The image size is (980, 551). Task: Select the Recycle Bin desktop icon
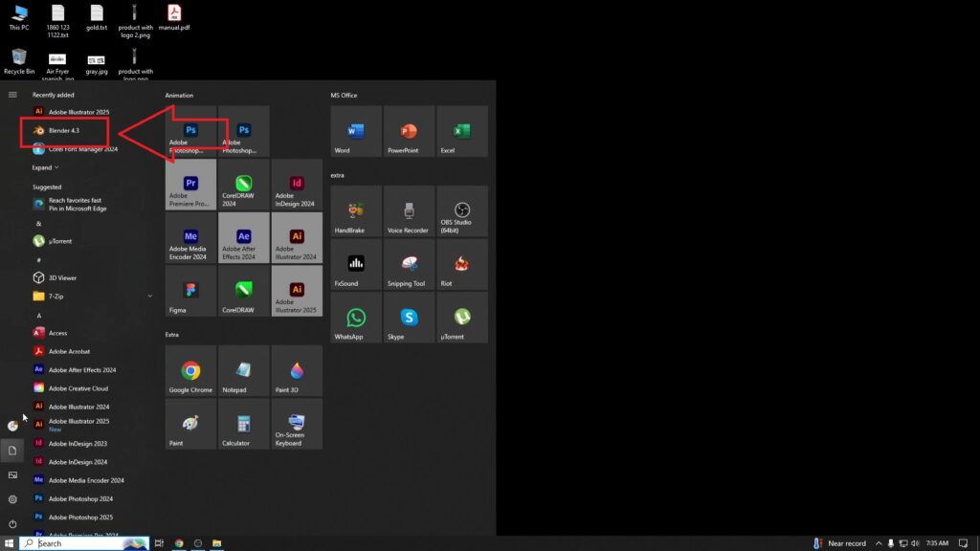pyautogui.click(x=19, y=62)
